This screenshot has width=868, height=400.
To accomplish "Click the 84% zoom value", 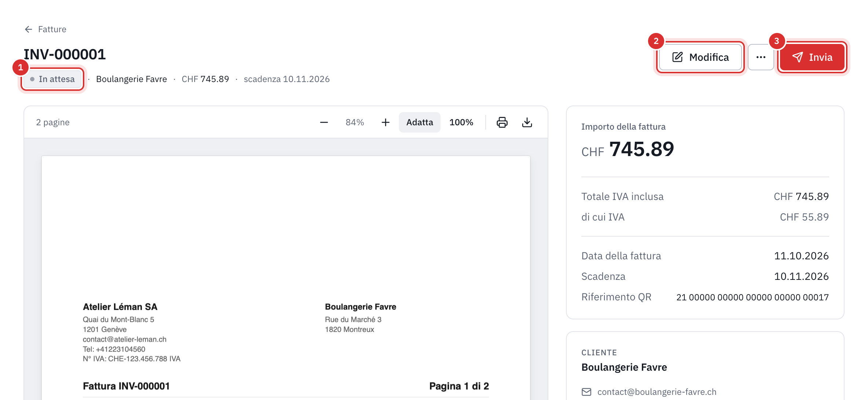I will 354,122.
